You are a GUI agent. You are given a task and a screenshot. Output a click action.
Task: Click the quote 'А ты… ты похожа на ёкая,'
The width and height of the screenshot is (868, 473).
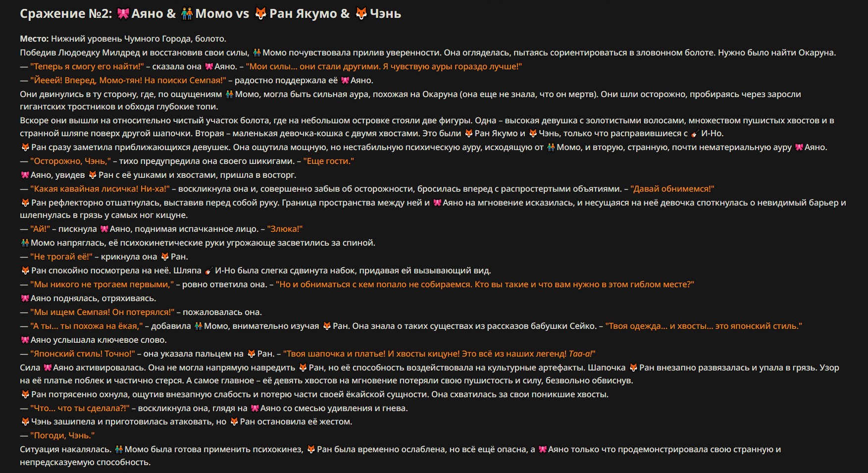(x=86, y=326)
